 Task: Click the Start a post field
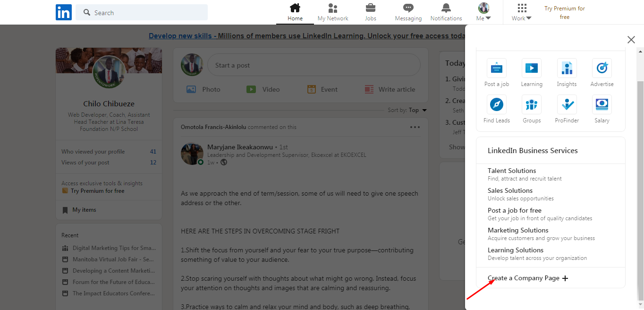coord(314,65)
